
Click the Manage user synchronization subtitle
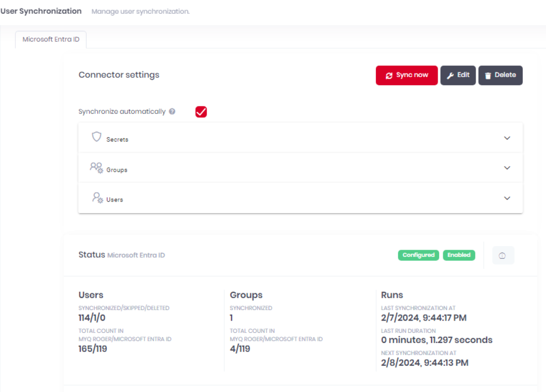click(141, 12)
